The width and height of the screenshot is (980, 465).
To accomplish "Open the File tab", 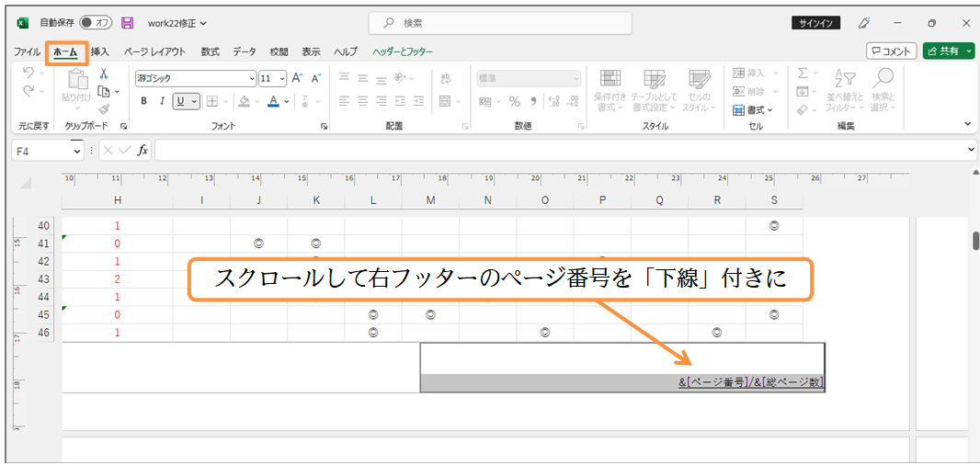I will click(x=27, y=51).
